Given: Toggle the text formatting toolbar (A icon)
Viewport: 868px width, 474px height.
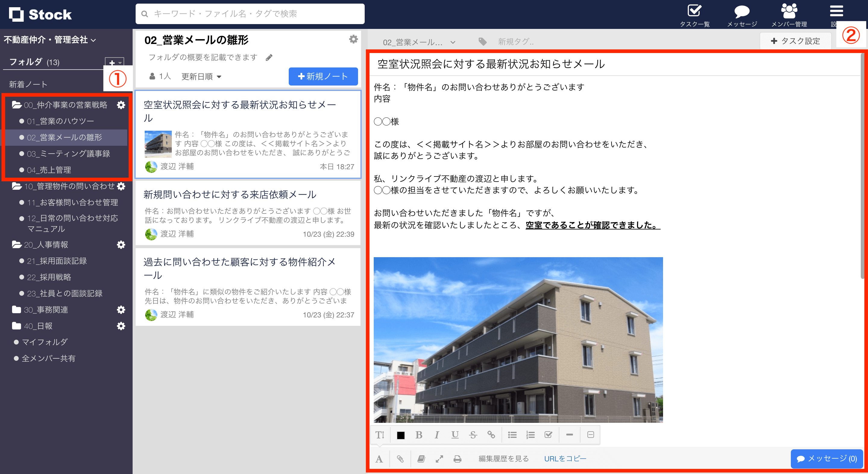Looking at the screenshot, I should pos(379,459).
